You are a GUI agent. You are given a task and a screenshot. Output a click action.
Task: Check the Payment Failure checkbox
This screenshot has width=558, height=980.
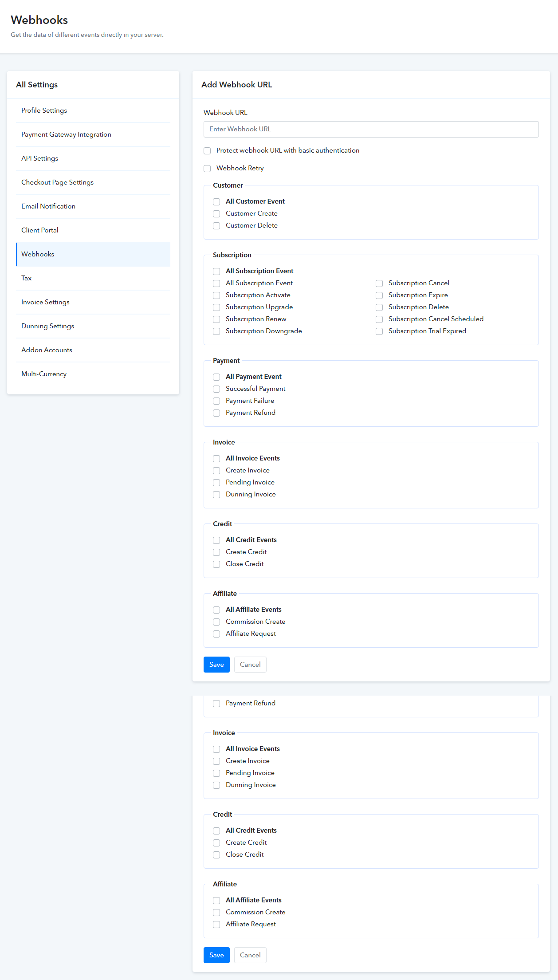[x=216, y=401]
